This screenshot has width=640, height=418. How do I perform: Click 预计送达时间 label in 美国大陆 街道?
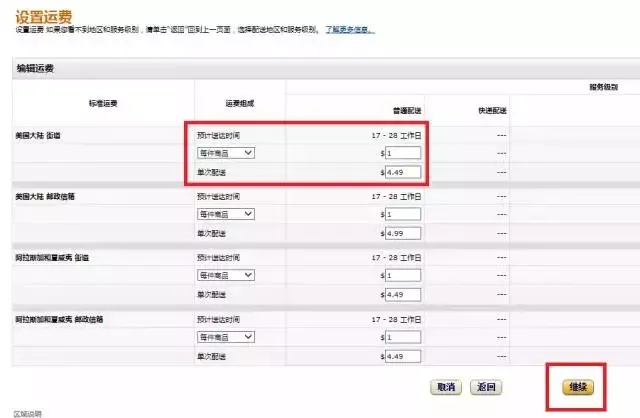(218, 136)
